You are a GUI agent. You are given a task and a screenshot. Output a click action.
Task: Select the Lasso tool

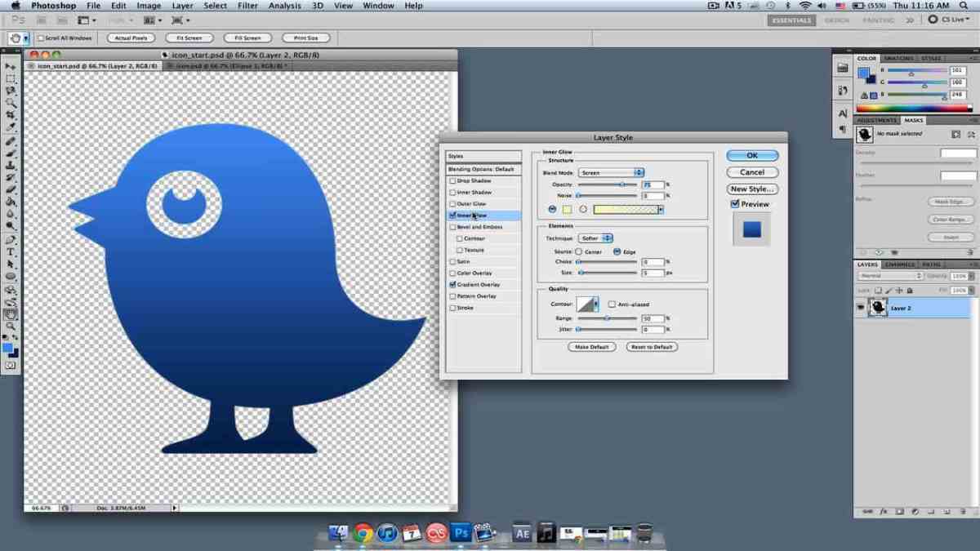[x=11, y=91]
